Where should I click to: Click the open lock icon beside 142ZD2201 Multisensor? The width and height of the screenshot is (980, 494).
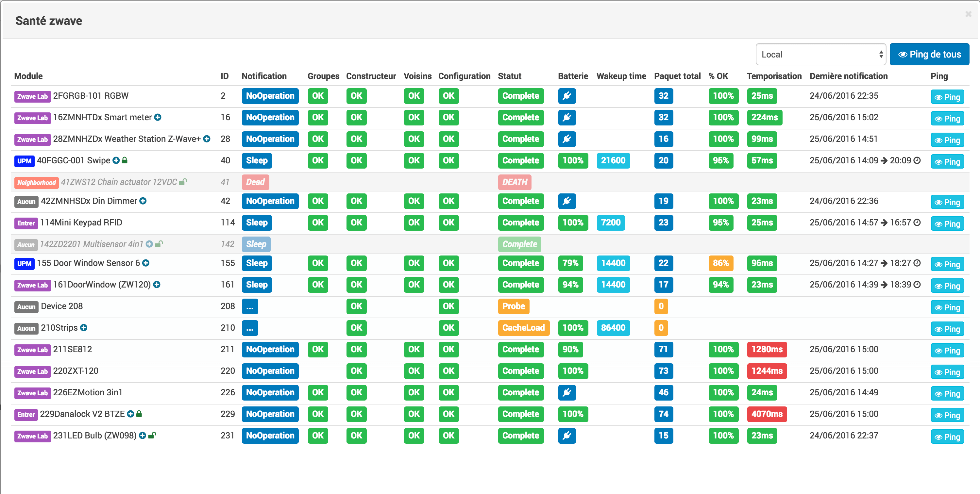(159, 244)
